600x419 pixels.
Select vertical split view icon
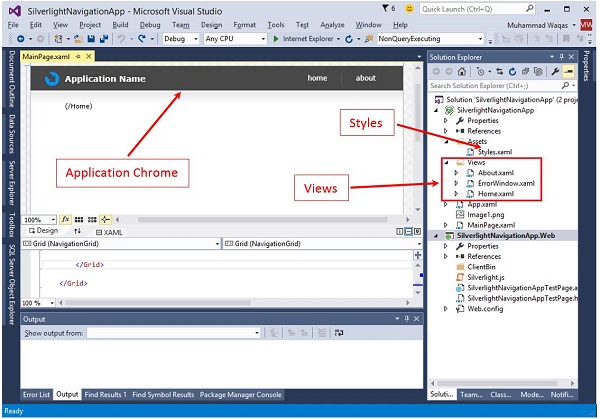[x=400, y=232]
